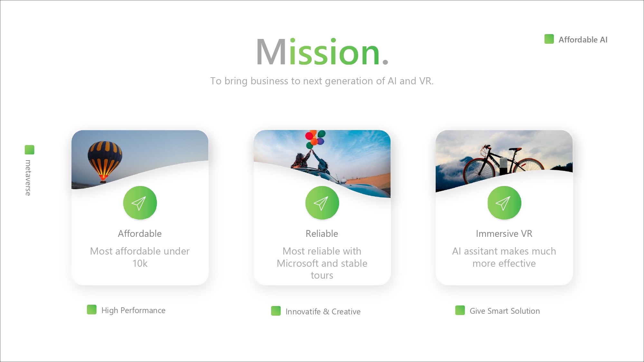Click the paper plane icon on Reliable card
This screenshot has width=644, height=362.
[x=322, y=203]
